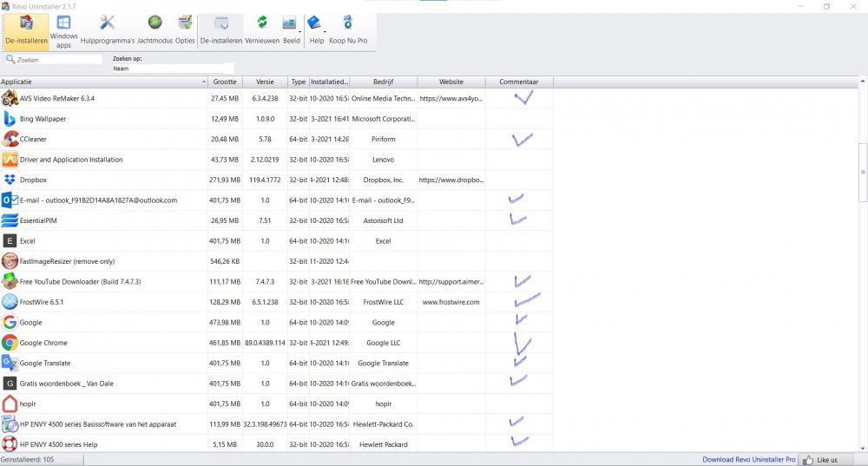Click the Astonsoft Ltd company cell
Image resolution: width=868 pixels, height=466 pixels.
(x=383, y=220)
